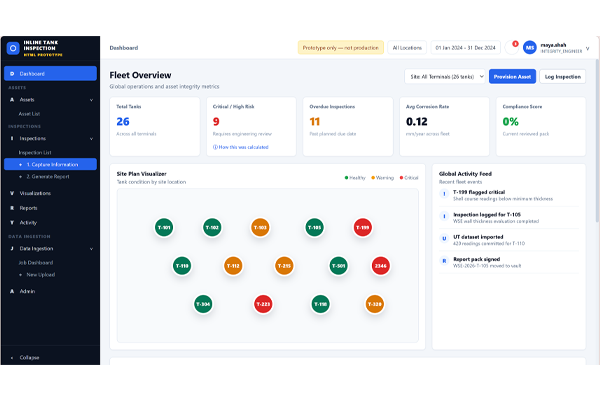Click the Dashboard breadcrumb title

(x=124, y=48)
